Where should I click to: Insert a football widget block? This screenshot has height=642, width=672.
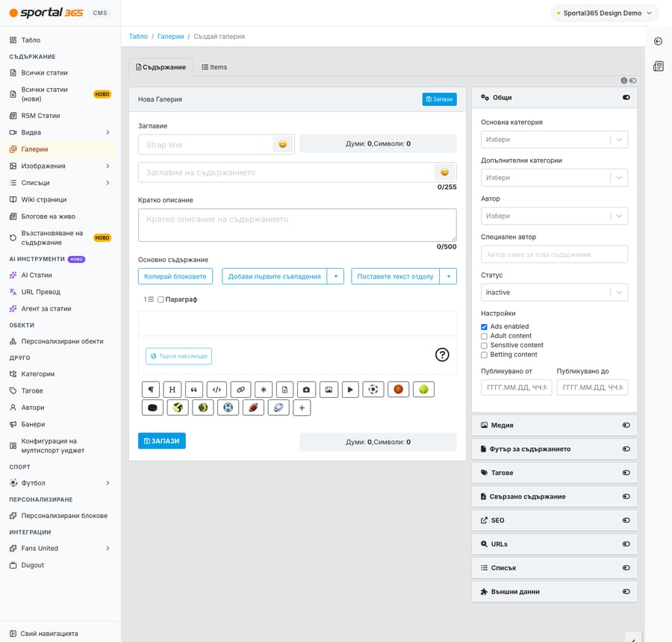click(373, 390)
